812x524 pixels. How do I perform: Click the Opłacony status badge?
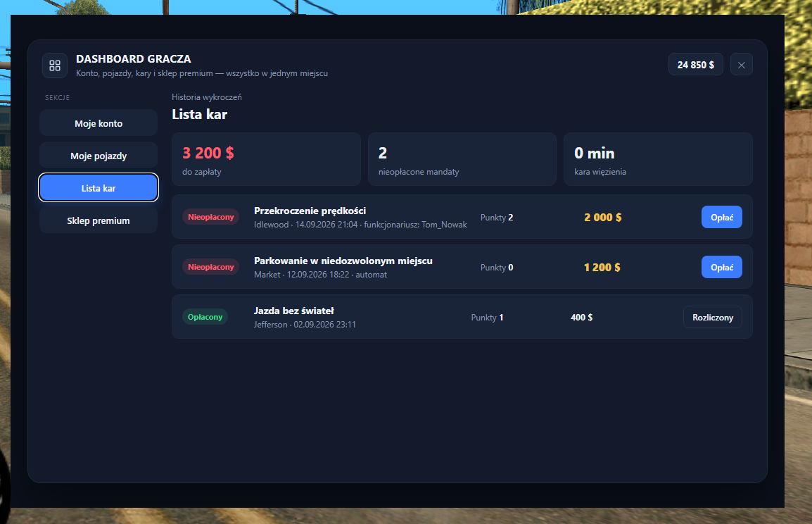pyautogui.click(x=205, y=317)
